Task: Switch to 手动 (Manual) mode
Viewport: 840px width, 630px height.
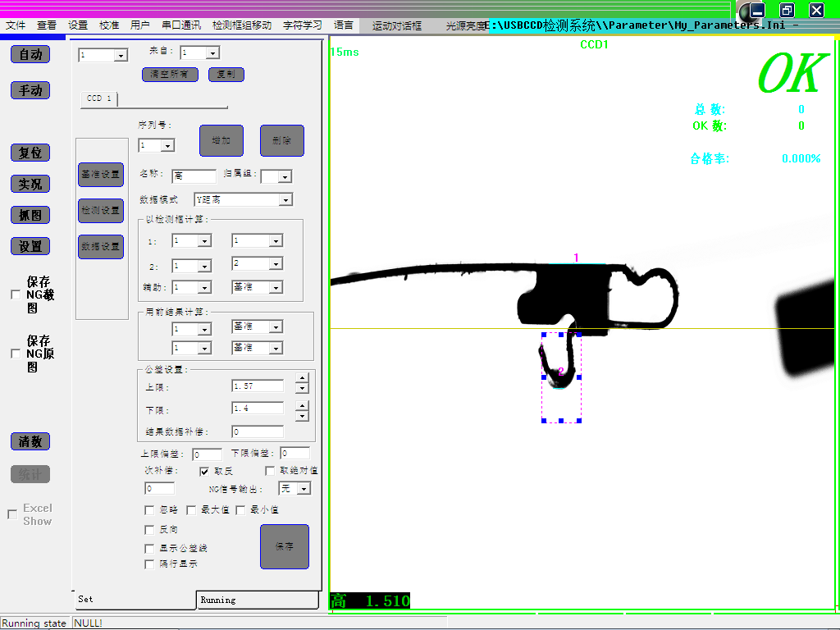Action: (30, 90)
